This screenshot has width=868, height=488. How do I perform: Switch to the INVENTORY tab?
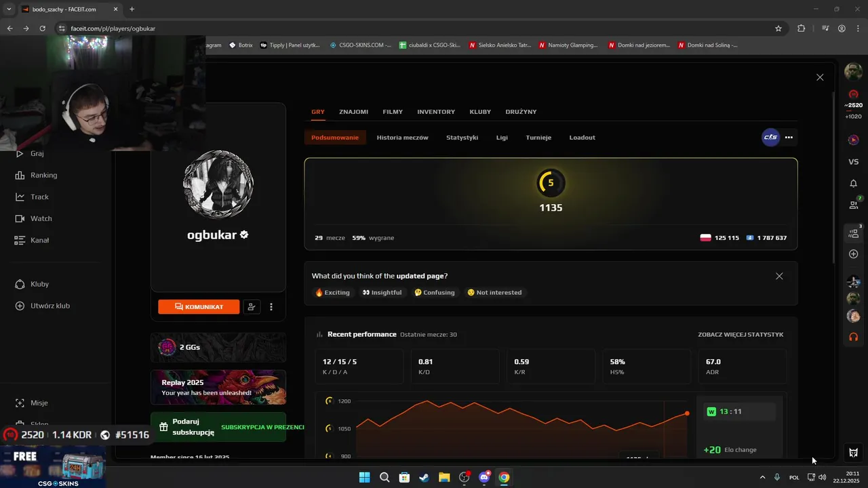tap(436, 112)
